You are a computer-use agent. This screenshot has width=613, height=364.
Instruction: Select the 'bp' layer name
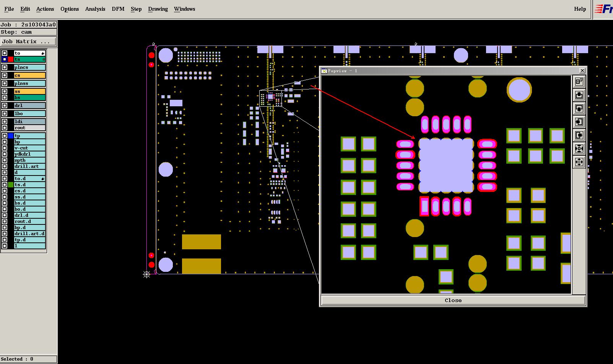coord(30,142)
